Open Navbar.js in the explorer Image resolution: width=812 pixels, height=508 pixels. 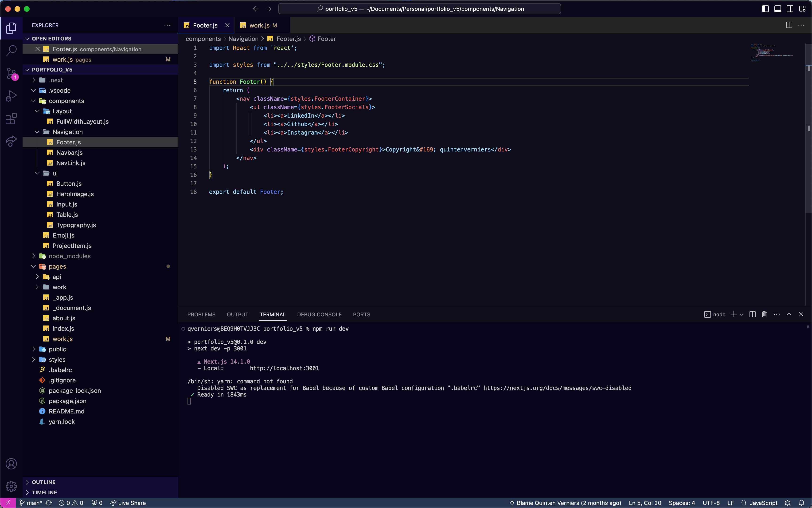(x=100, y=153)
